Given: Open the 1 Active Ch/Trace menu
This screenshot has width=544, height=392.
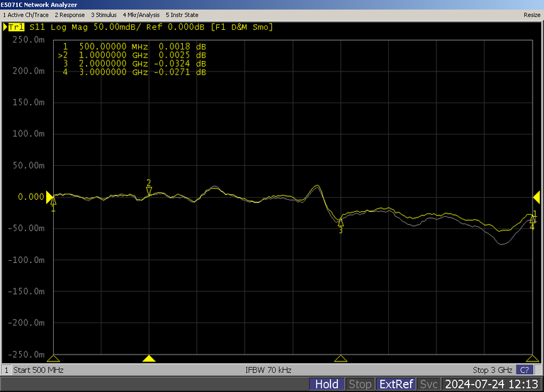Looking at the screenshot, I should click(x=24, y=15).
